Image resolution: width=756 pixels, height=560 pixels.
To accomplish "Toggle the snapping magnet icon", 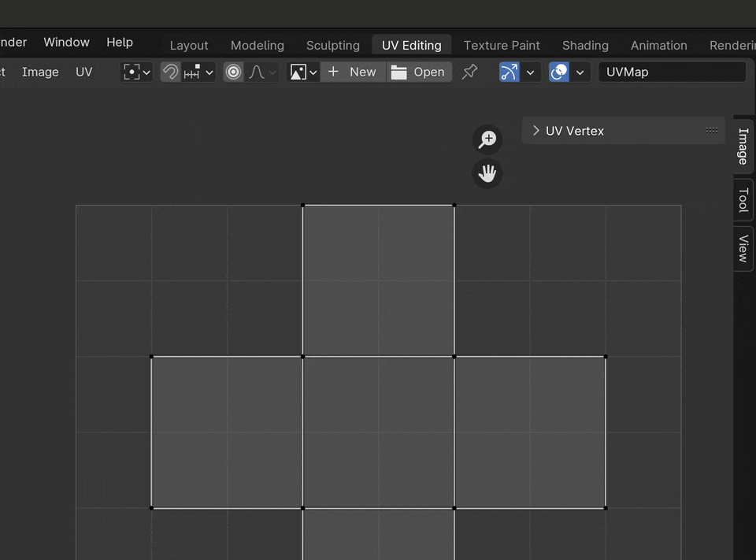I will coord(170,72).
